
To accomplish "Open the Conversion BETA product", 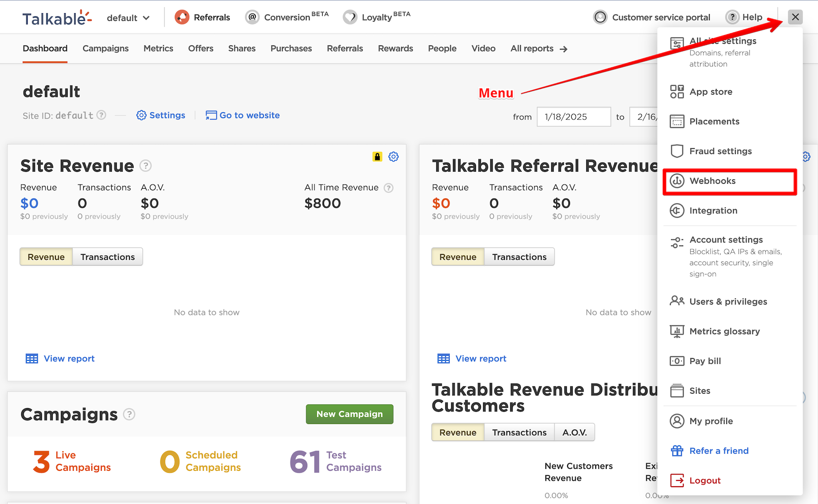I will 287,17.
